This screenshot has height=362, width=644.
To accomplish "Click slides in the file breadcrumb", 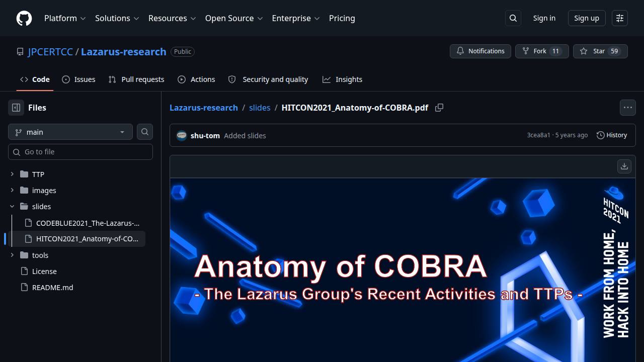I will click(x=260, y=108).
